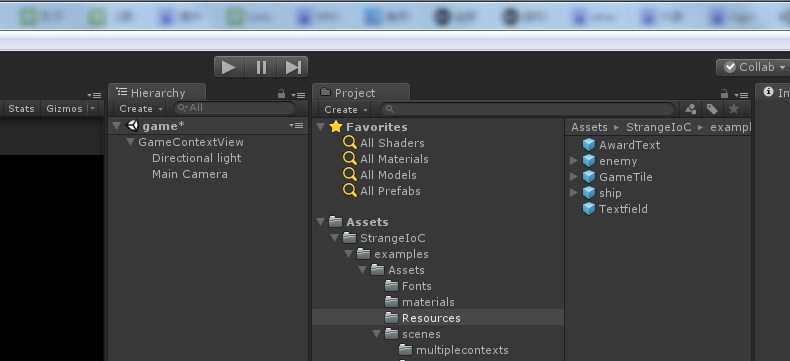Select the materials folder
This screenshot has width=790, height=361.
[x=428, y=302]
